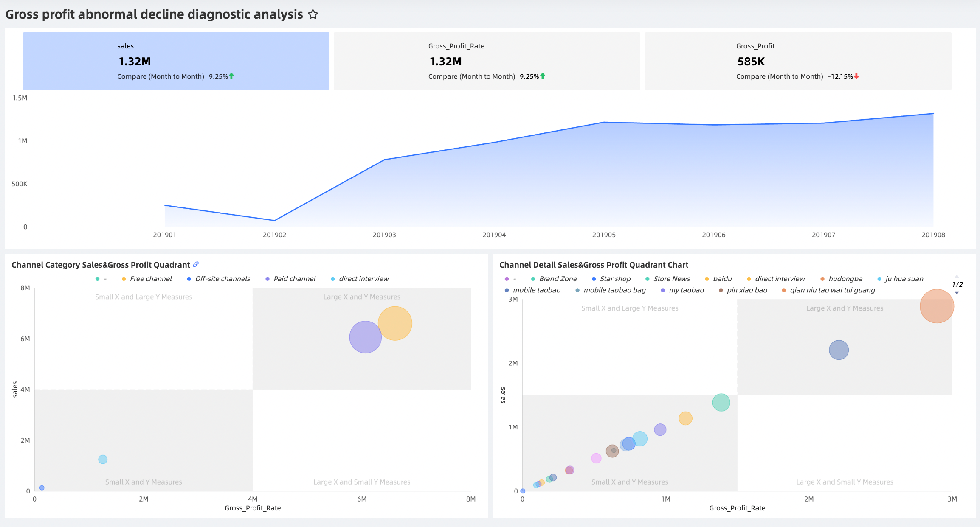Click the green Store News bubble
980x527 pixels.
point(721,402)
